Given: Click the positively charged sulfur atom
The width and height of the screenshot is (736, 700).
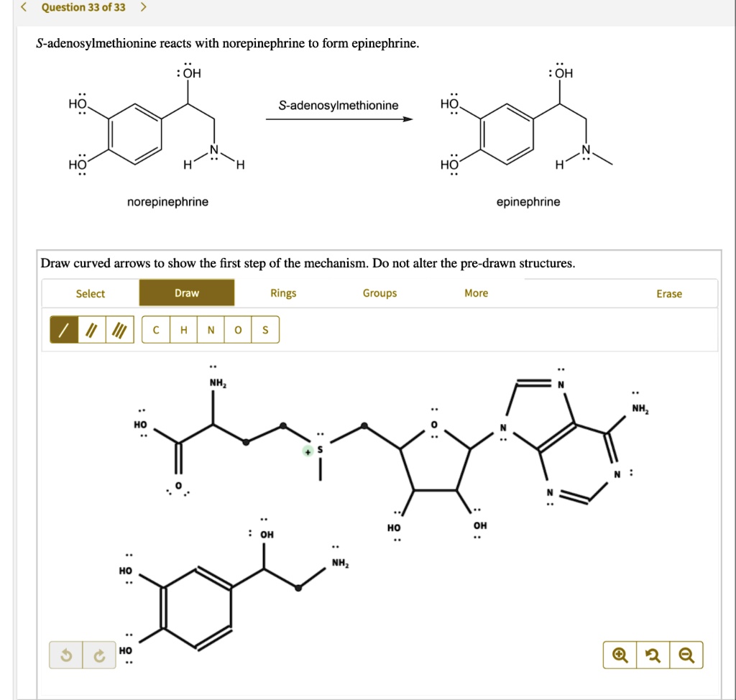Looking at the screenshot, I should 321,450.
